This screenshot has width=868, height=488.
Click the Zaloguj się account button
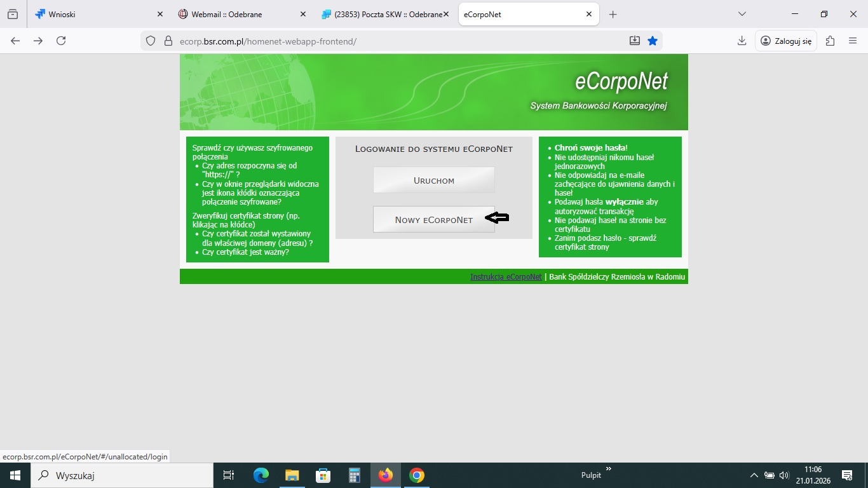(786, 41)
